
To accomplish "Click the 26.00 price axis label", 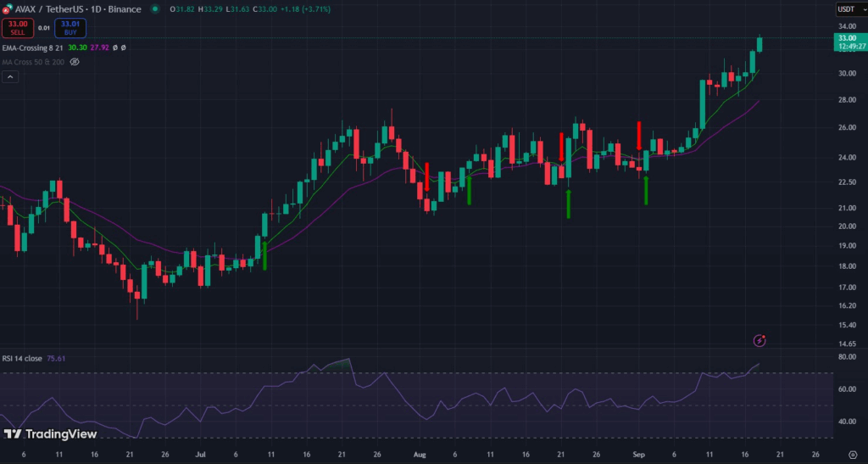I will pyautogui.click(x=847, y=127).
